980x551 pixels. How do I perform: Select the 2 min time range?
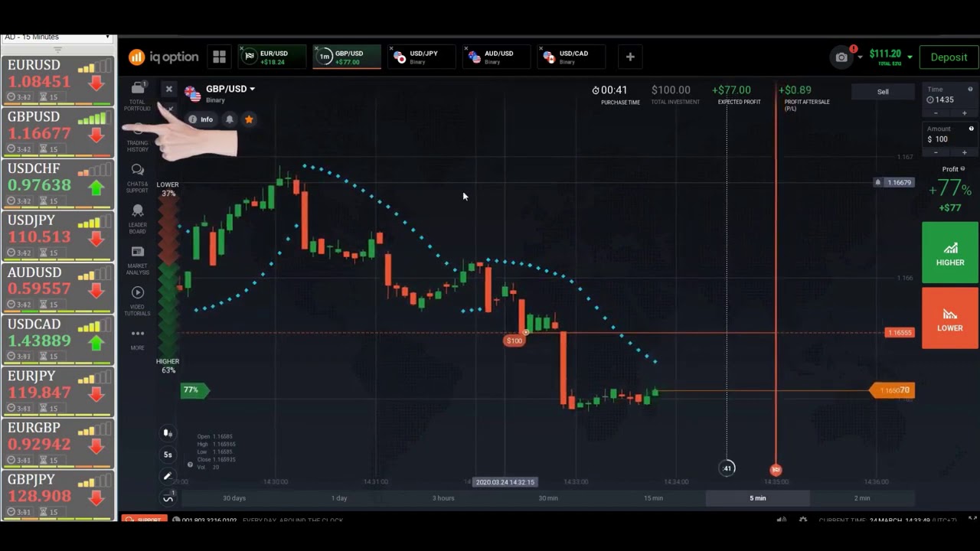coord(862,498)
